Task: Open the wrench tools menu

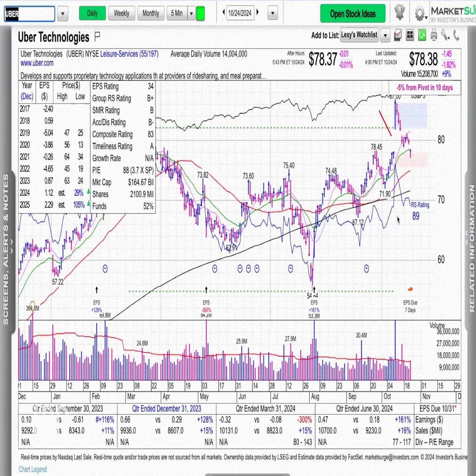Action: coord(445,35)
